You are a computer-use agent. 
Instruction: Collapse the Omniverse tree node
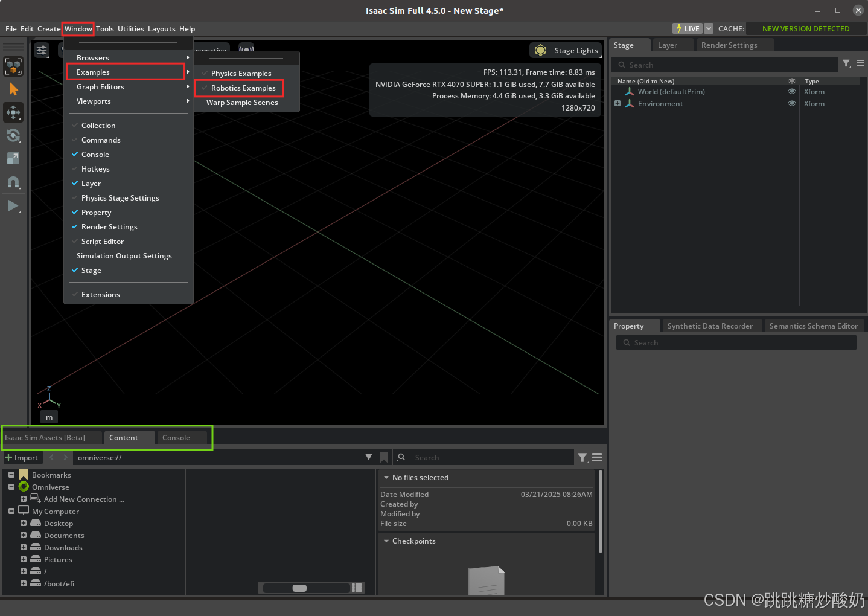(11, 487)
